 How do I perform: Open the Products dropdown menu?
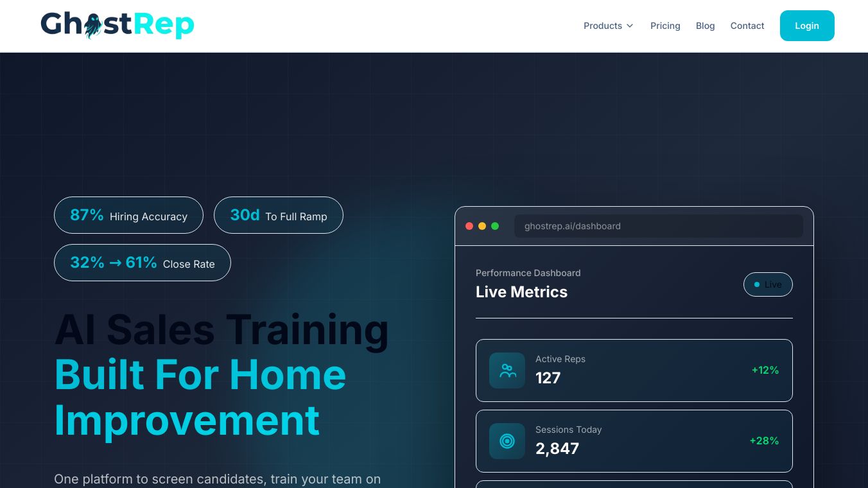[x=608, y=26]
